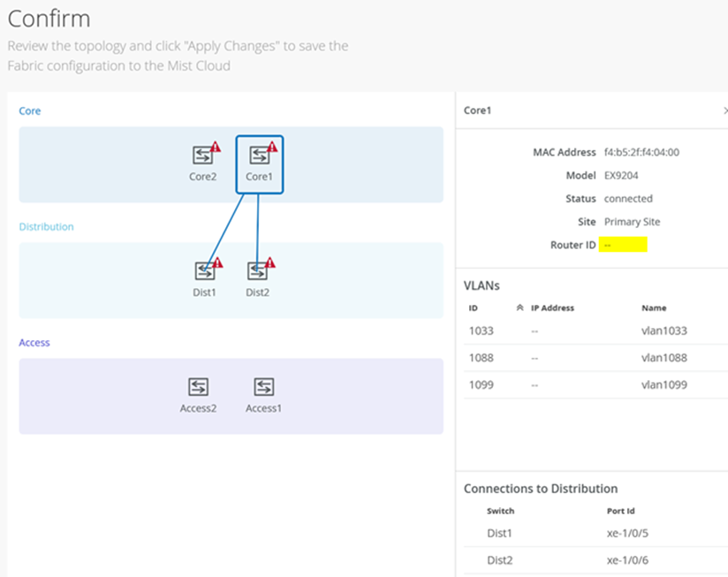Viewport: 728px width, 577px height.
Task: Click the Core layer label
Action: 30,111
